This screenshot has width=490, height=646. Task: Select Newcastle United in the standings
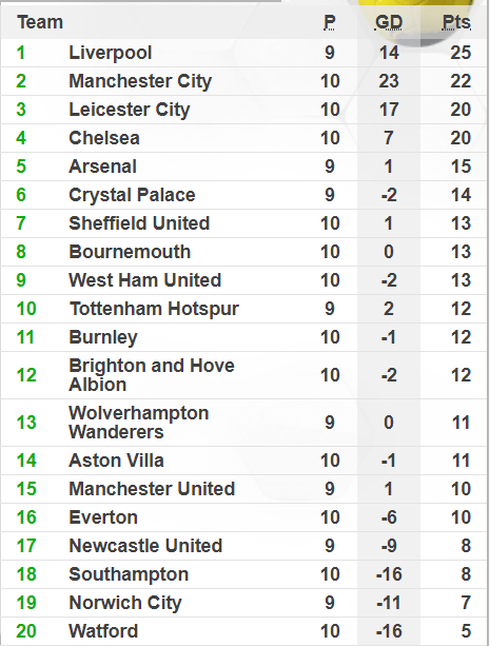coord(145,546)
